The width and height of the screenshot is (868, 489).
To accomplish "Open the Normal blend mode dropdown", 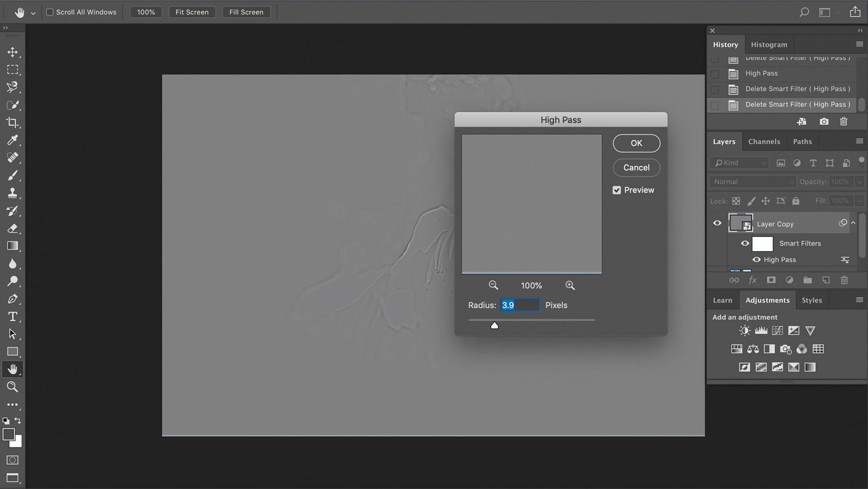I will [x=752, y=181].
